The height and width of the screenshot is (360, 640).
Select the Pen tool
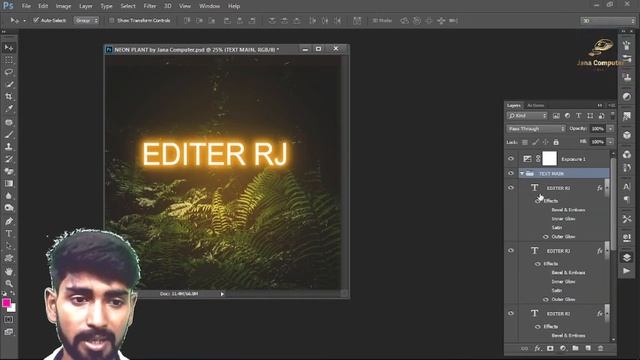pyautogui.click(x=9, y=221)
